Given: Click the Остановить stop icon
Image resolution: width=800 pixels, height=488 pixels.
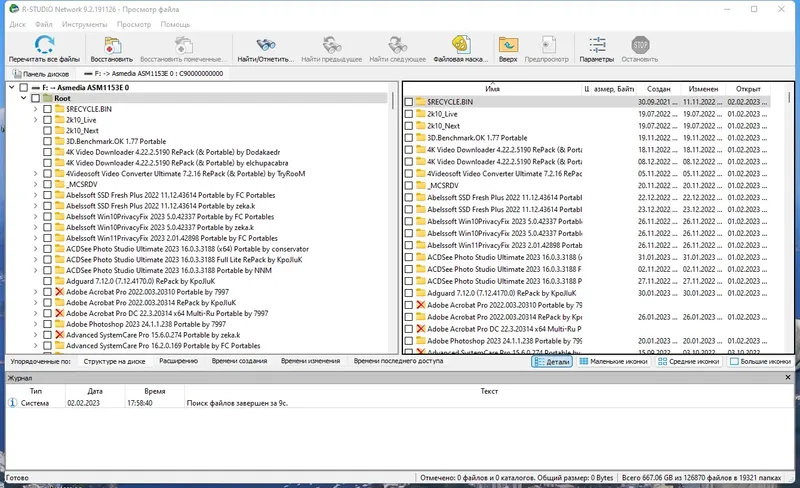Looking at the screenshot, I should pyautogui.click(x=640, y=45).
